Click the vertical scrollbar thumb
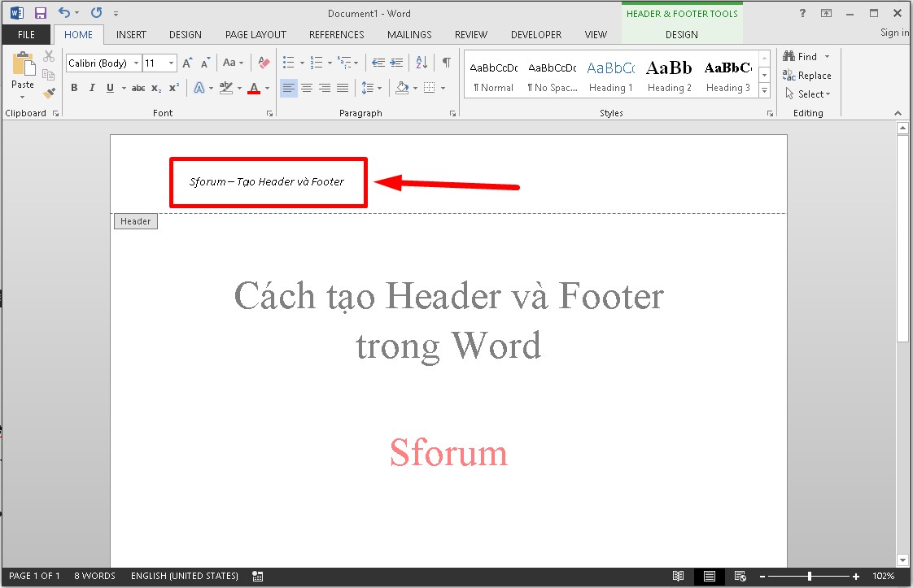The width and height of the screenshot is (913, 588). click(902, 238)
